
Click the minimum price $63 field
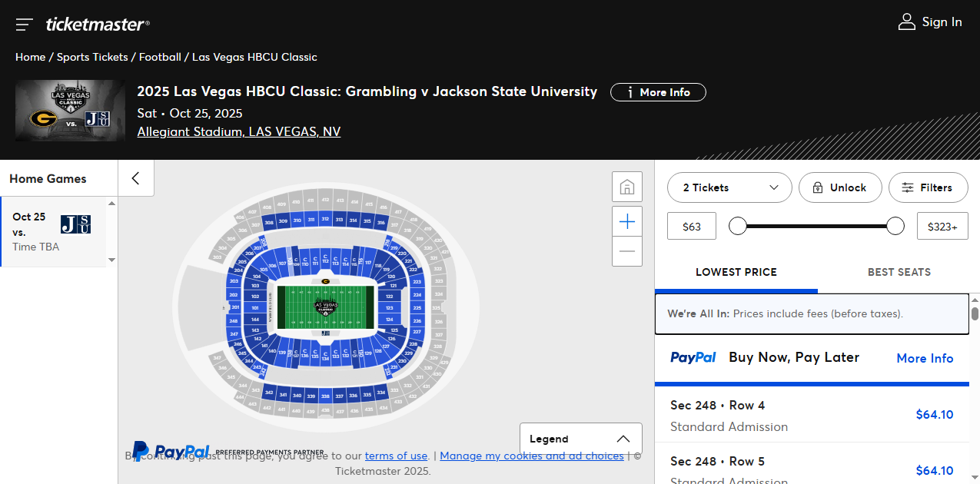tap(691, 227)
